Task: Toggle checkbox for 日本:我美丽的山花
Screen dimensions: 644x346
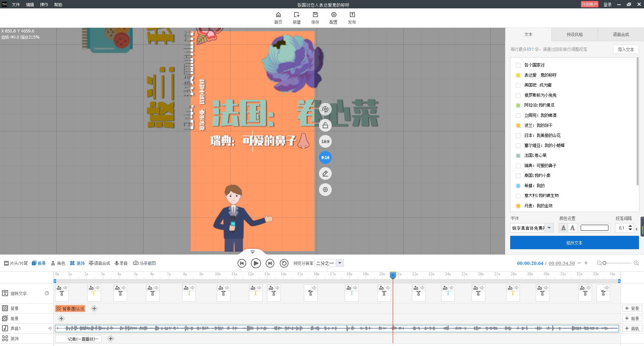Action: coord(518,136)
